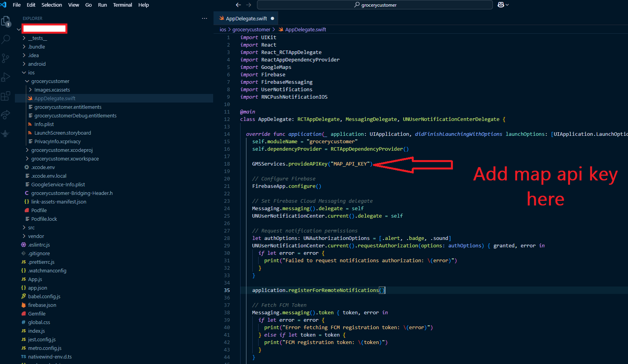Click the C icon of Bridging-Header.h
This screenshot has width=628, height=364.
click(27, 193)
